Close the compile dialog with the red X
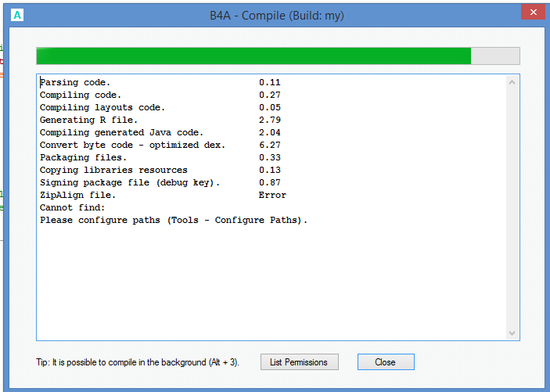This screenshot has width=550, height=392. (533, 12)
